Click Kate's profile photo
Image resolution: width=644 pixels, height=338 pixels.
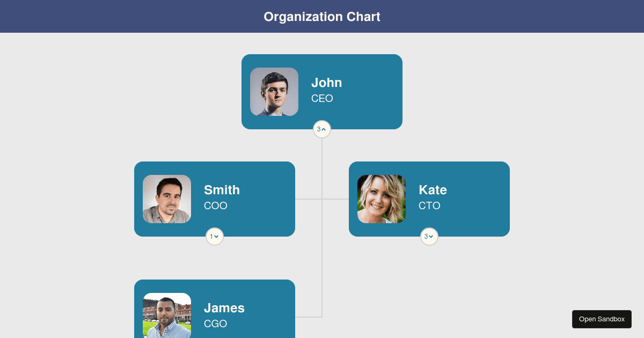(x=381, y=199)
